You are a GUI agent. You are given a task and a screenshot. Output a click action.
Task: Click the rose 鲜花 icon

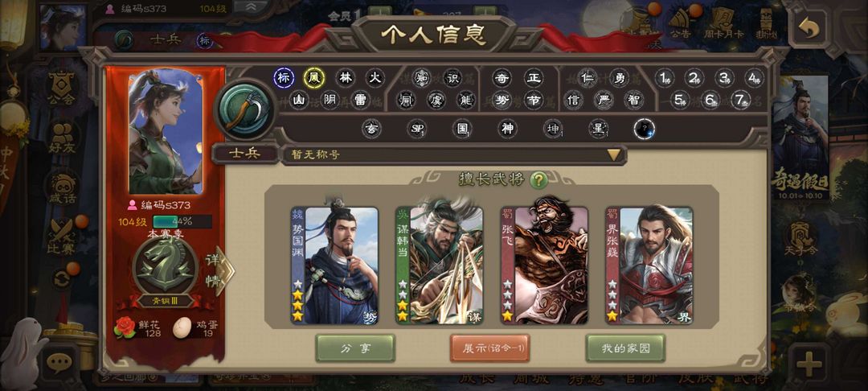click(x=125, y=327)
